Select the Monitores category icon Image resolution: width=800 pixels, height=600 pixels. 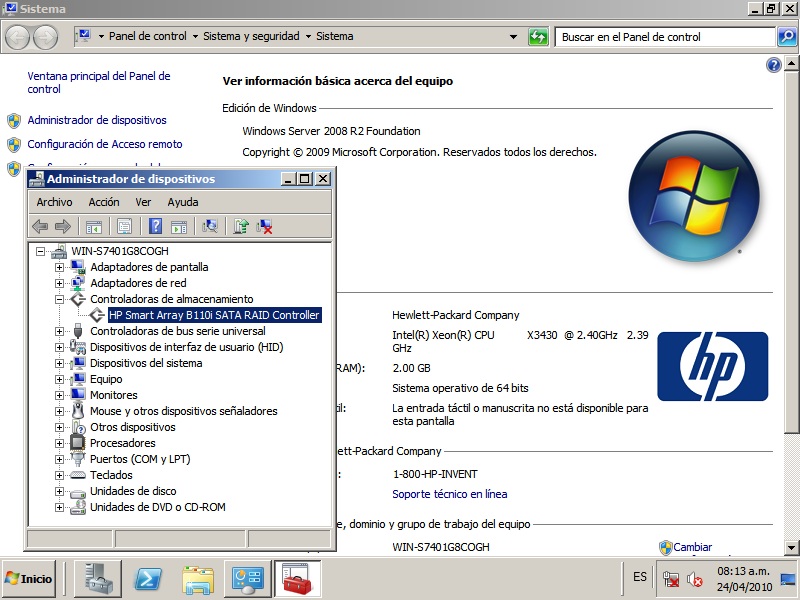pyautogui.click(x=78, y=395)
